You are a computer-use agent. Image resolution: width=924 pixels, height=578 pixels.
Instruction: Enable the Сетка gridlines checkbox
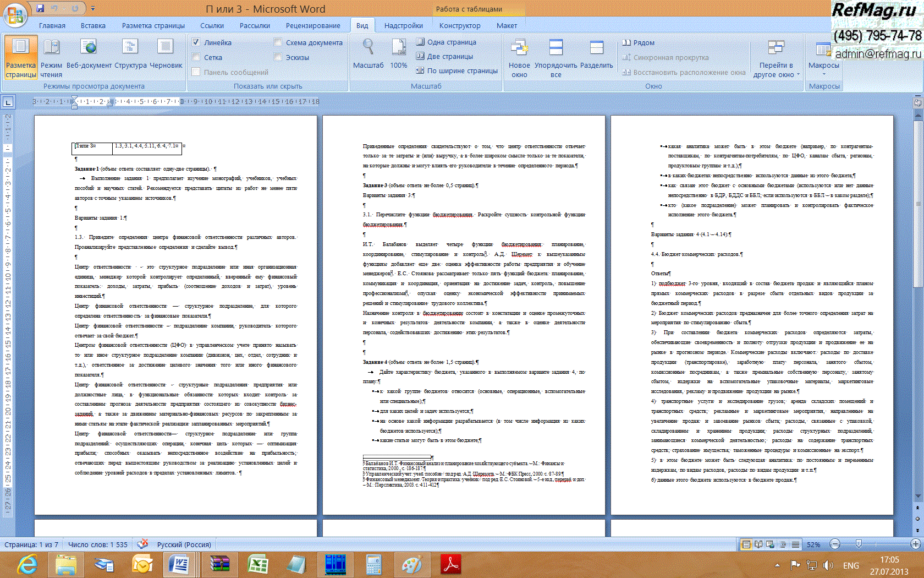196,57
